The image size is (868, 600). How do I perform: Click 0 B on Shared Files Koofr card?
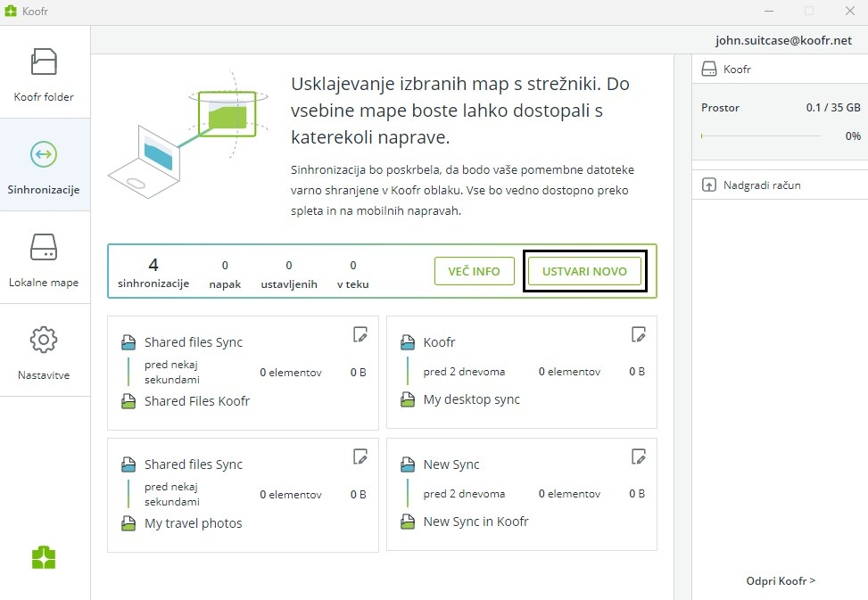(x=358, y=372)
